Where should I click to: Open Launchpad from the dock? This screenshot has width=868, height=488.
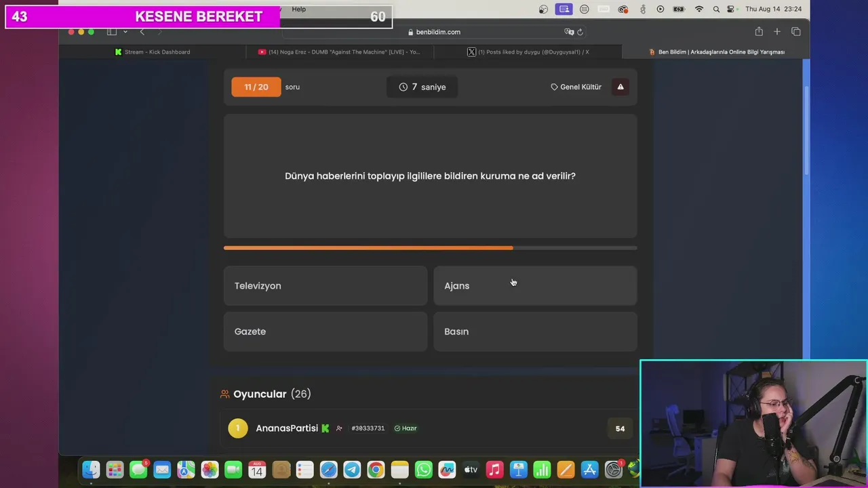click(115, 469)
